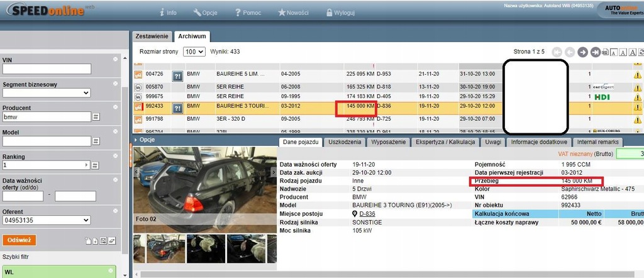Go to the next results page arrow
Image resolution: width=644 pixels, height=278 pixels.
tap(582, 52)
